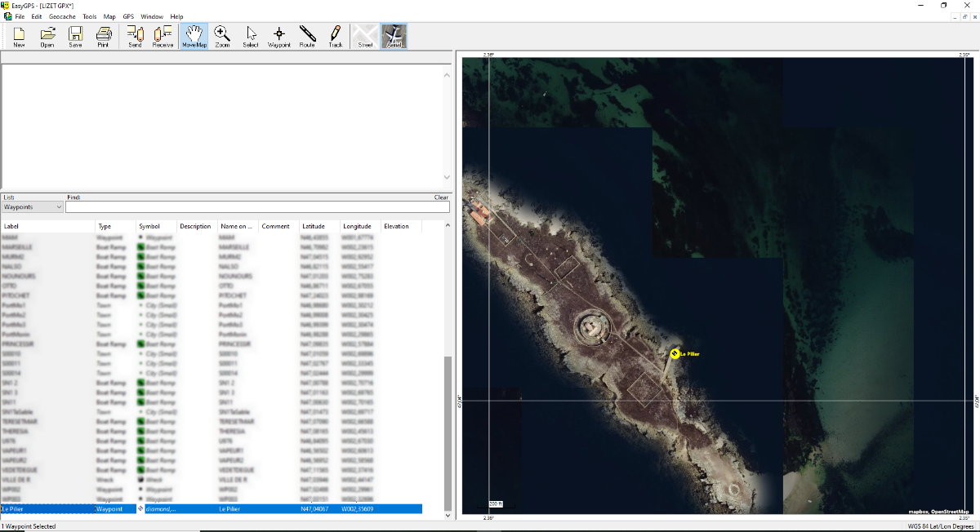Click the Print toolbar icon
The height and width of the screenshot is (532, 980).
point(103,37)
